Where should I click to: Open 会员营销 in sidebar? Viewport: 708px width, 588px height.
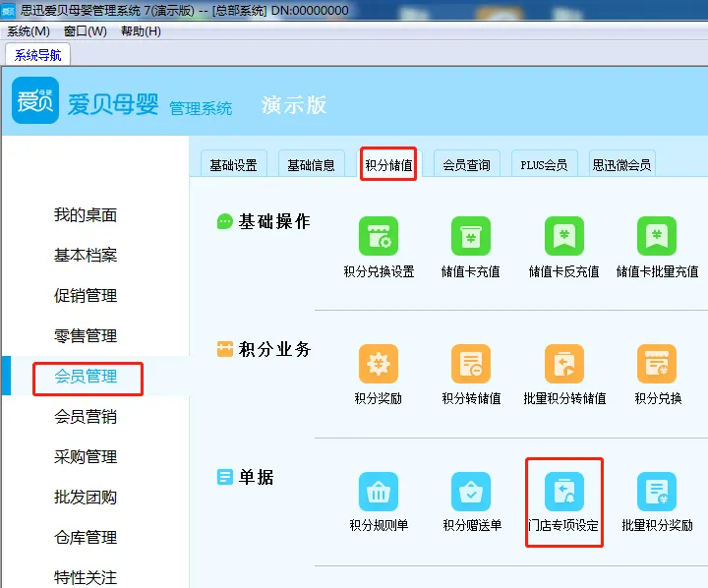[x=86, y=416]
